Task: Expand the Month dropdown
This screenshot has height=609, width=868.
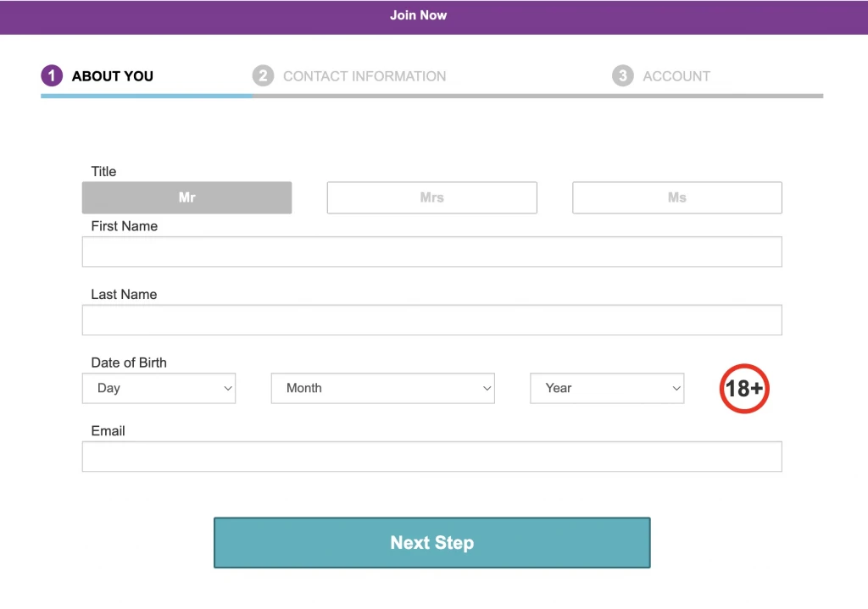Action: coord(382,389)
